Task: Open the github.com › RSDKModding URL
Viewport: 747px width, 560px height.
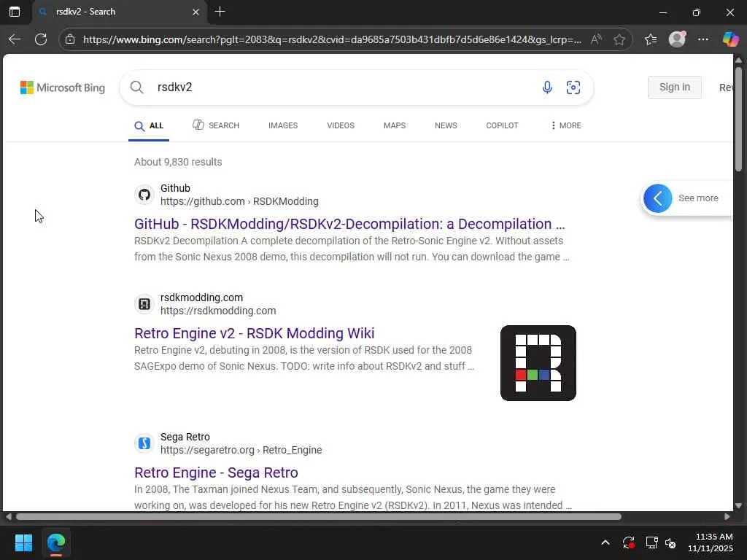Action: 239,201
